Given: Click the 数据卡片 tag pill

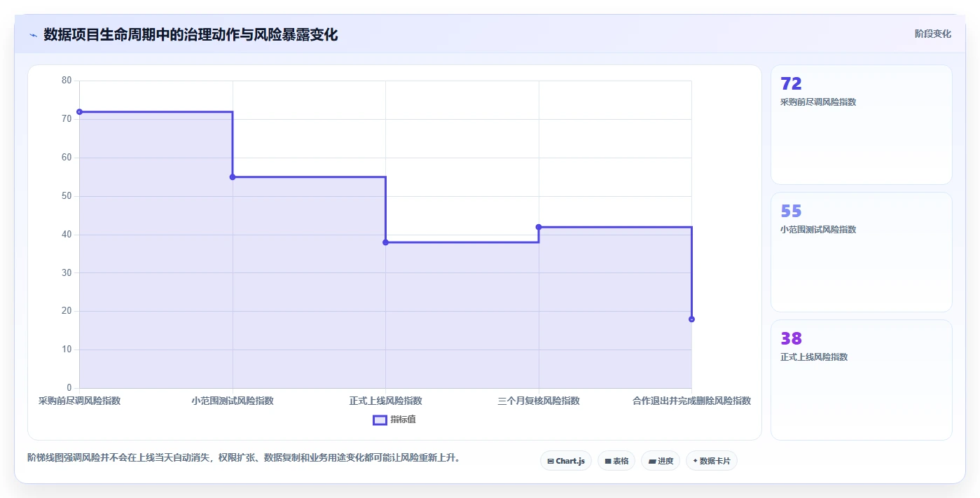Looking at the screenshot, I should click(x=712, y=461).
